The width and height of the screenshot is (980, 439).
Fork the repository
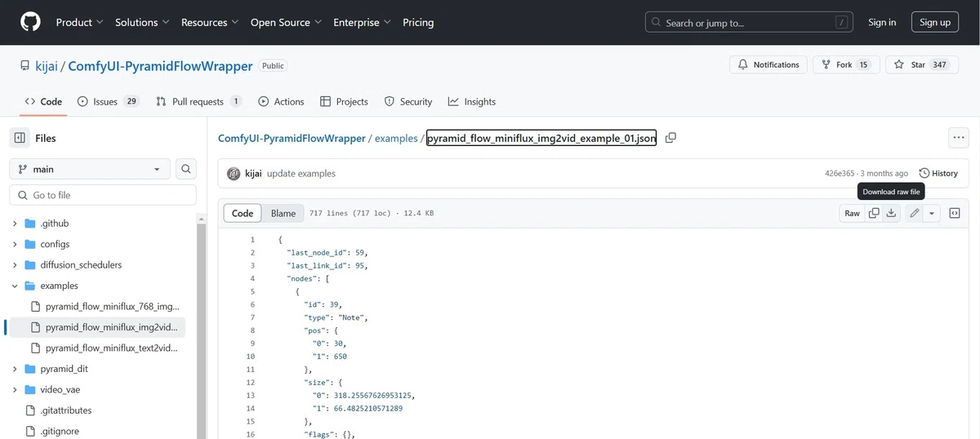click(845, 64)
